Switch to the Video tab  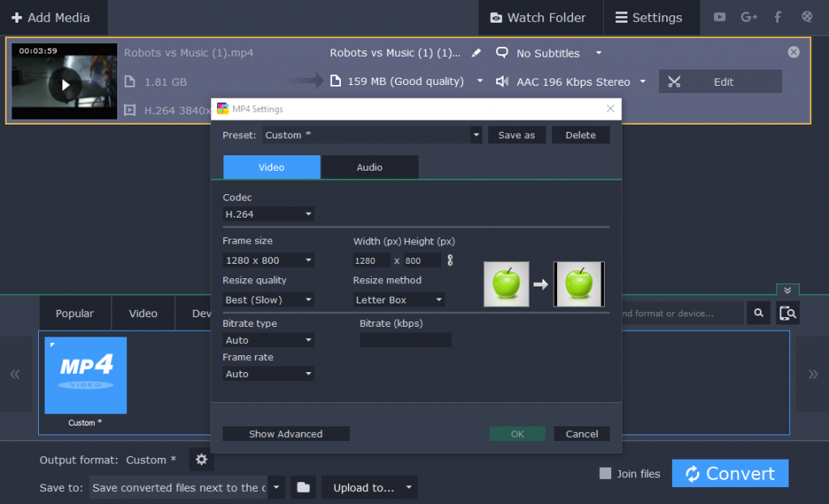(271, 167)
